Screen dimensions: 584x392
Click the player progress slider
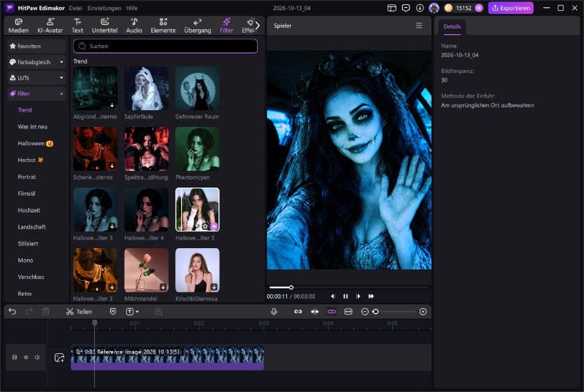(x=349, y=288)
